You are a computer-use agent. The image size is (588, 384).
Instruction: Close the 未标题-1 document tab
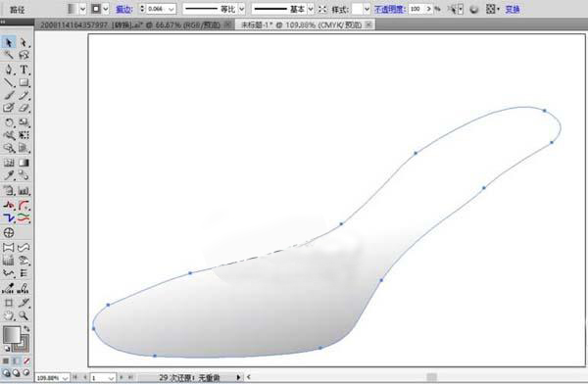point(369,24)
